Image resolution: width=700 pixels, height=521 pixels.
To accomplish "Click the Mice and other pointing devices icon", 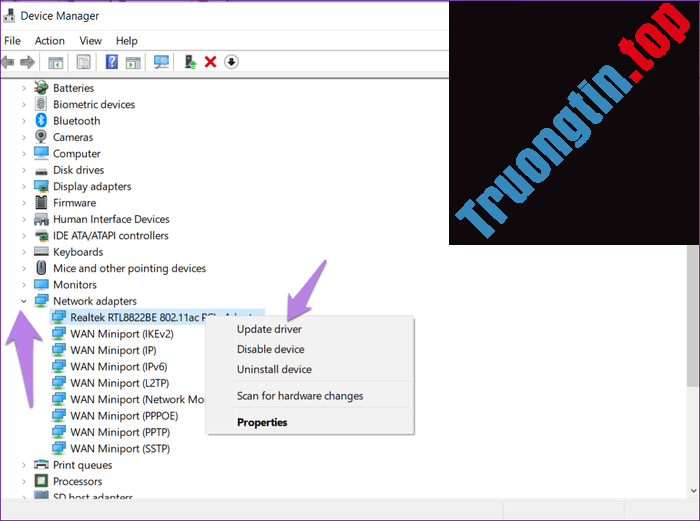I will [x=41, y=268].
